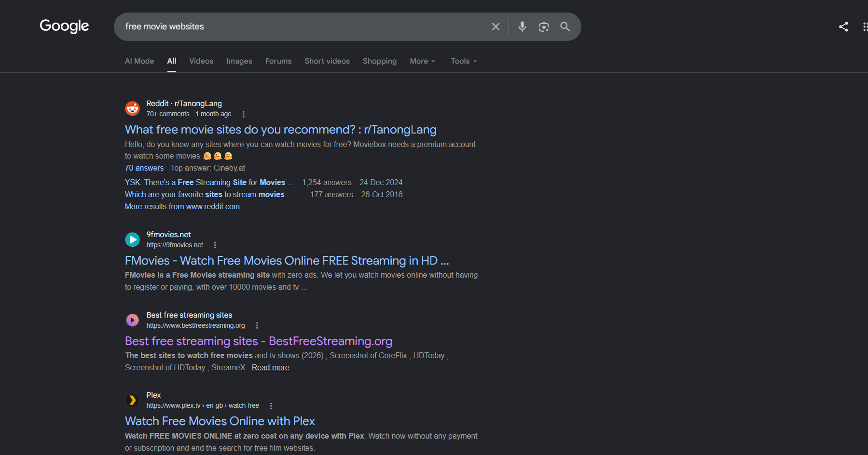
Task: Open options menu for Reddit result
Action: pos(243,114)
